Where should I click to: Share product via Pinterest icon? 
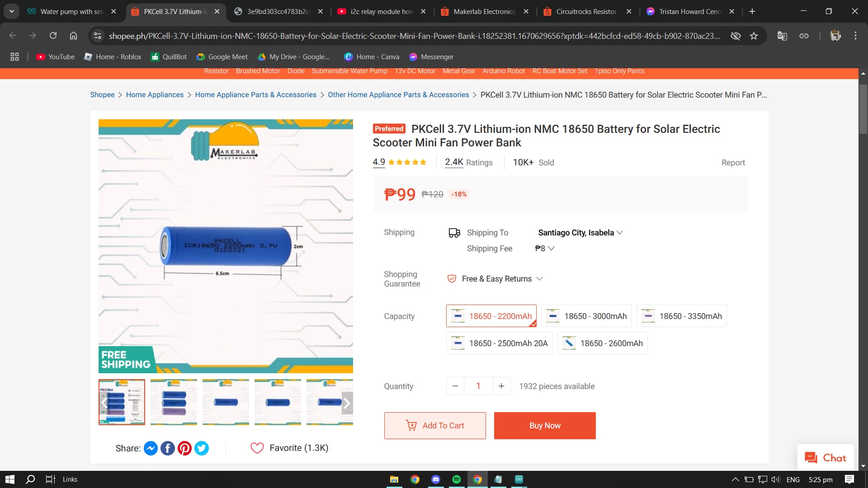point(184,448)
